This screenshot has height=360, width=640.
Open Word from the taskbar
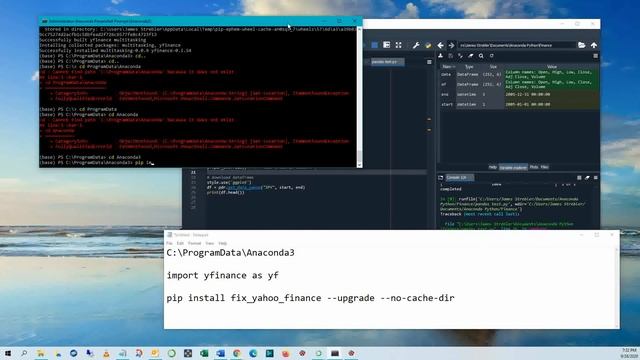[220, 353]
